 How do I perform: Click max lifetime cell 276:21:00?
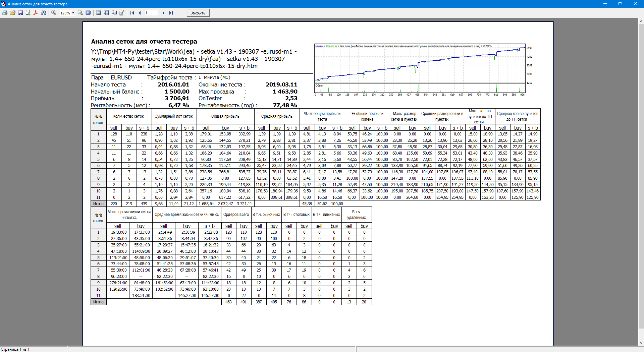[x=118, y=283]
